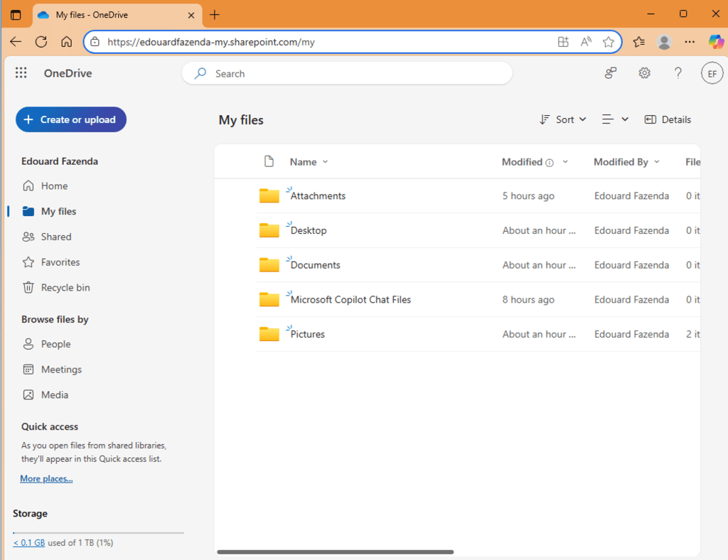Open the Pictures folder icon
This screenshot has width=728, height=560.
click(269, 334)
